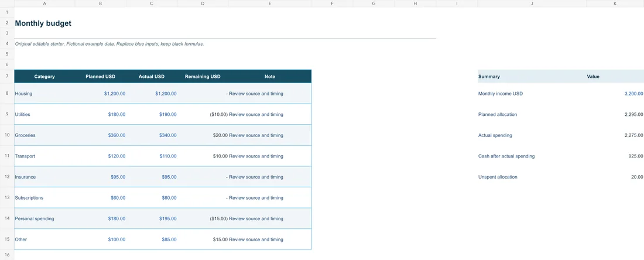Click the Category header cell

click(44, 76)
